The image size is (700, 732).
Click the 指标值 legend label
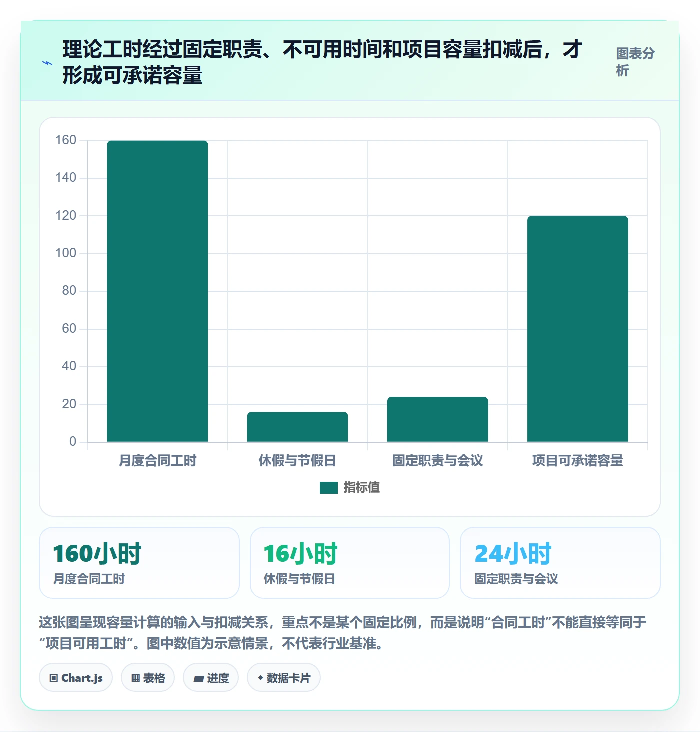point(362,488)
